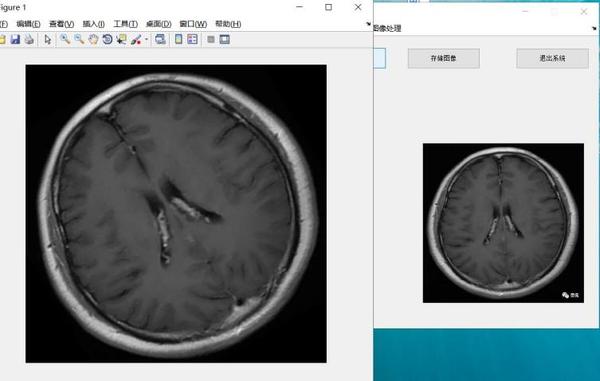Click the Show Plot Tools icon
Screen dimensions: 600x381
225,39
